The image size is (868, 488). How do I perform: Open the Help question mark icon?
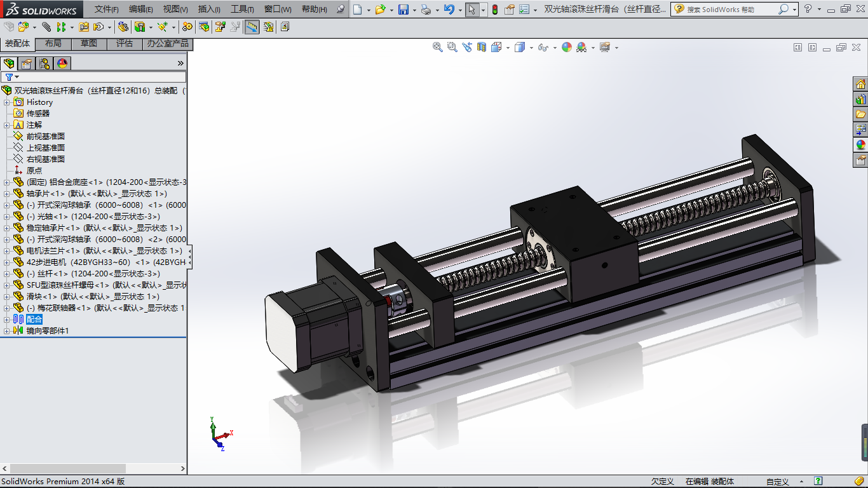point(808,9)
